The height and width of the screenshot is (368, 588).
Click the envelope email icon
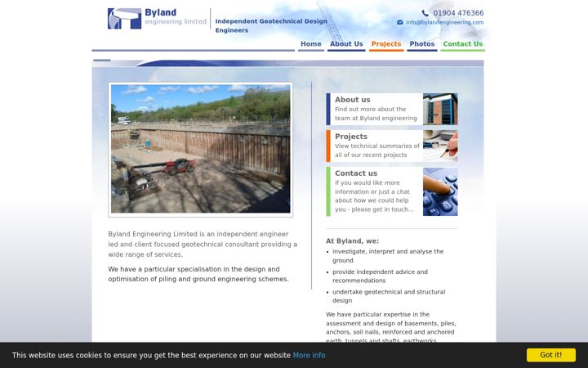click(x=399, y=23)
